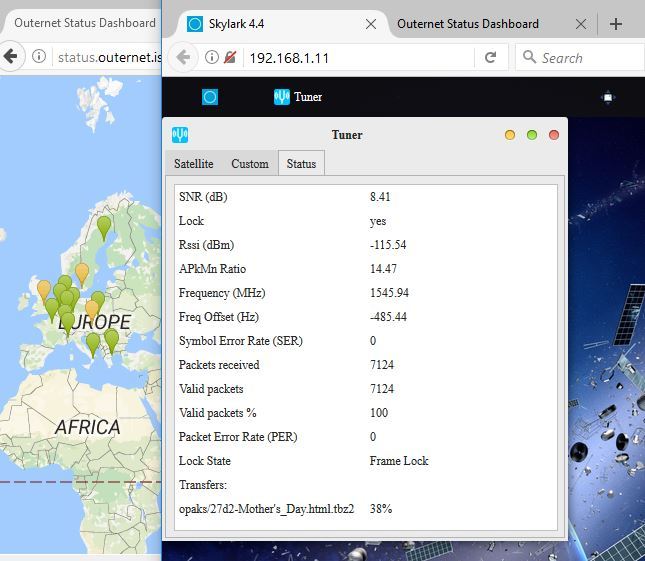645x561 pixels.
Task: Maximize Tuner window with green button
Action: pos(532,135)
